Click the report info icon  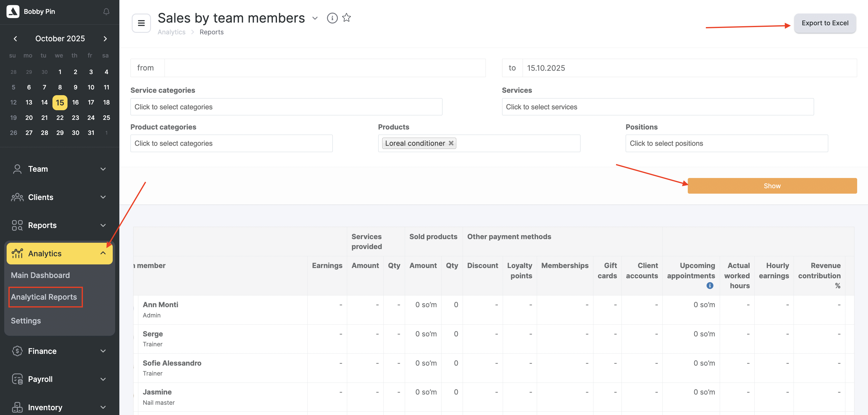(x=332, y=18)
